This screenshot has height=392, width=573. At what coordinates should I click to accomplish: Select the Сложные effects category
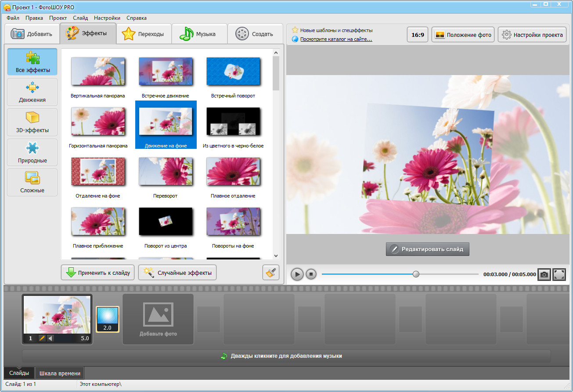[x=32, y=182]
